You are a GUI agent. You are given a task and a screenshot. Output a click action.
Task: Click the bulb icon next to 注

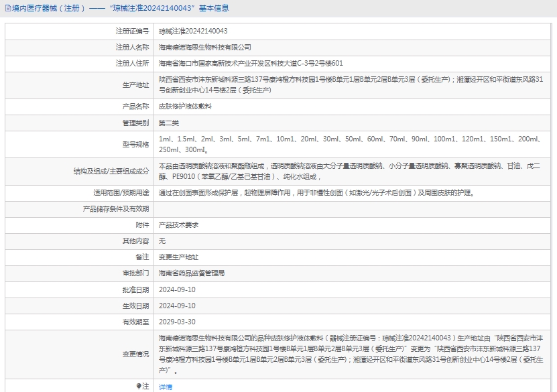pyautogui.click(x=139, y=386)
